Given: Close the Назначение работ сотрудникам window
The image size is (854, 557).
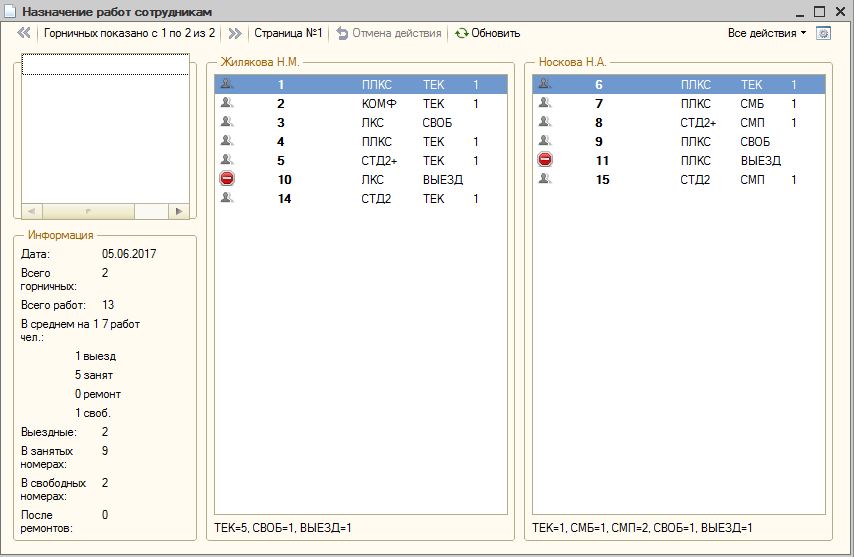Looking at the screenshot, I should pyautogui.click(x=840, y=11).
